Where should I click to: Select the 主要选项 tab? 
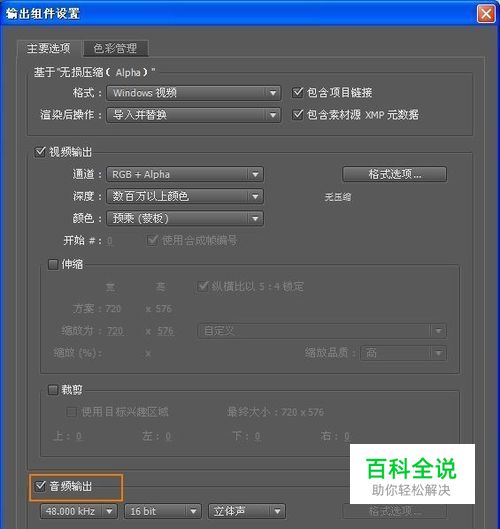click(49, 48)
